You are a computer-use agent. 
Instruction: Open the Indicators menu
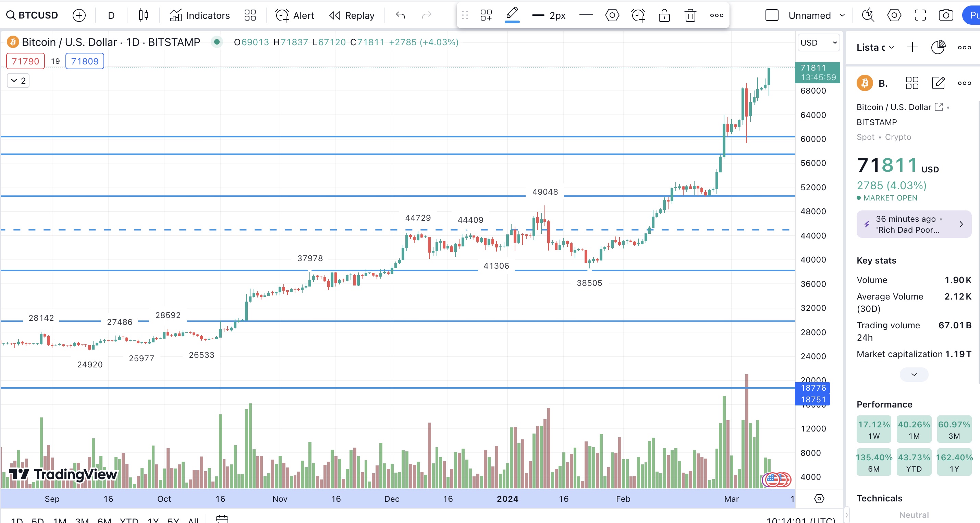pyautogui.click(x=199, y=15)
